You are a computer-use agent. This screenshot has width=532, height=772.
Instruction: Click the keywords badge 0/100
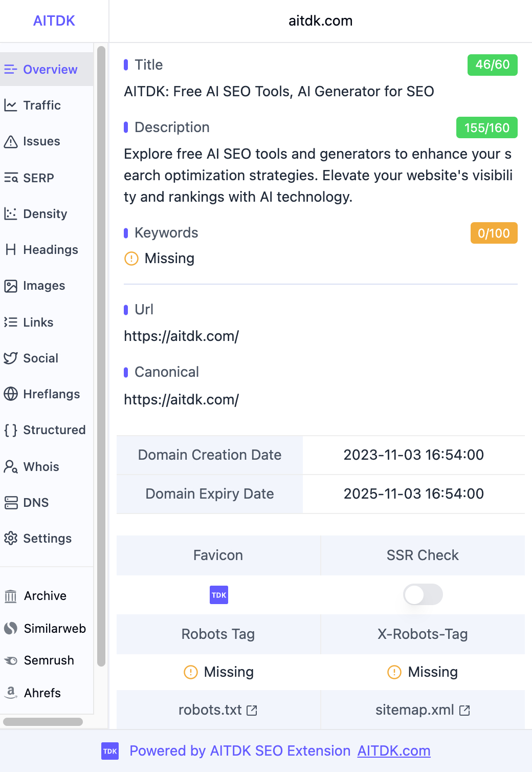point(494,233)
